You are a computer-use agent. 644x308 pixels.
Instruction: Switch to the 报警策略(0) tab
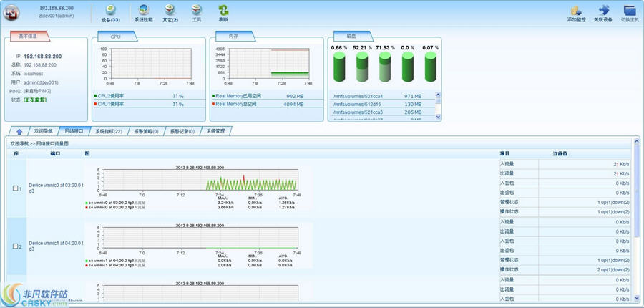[146, 131]
